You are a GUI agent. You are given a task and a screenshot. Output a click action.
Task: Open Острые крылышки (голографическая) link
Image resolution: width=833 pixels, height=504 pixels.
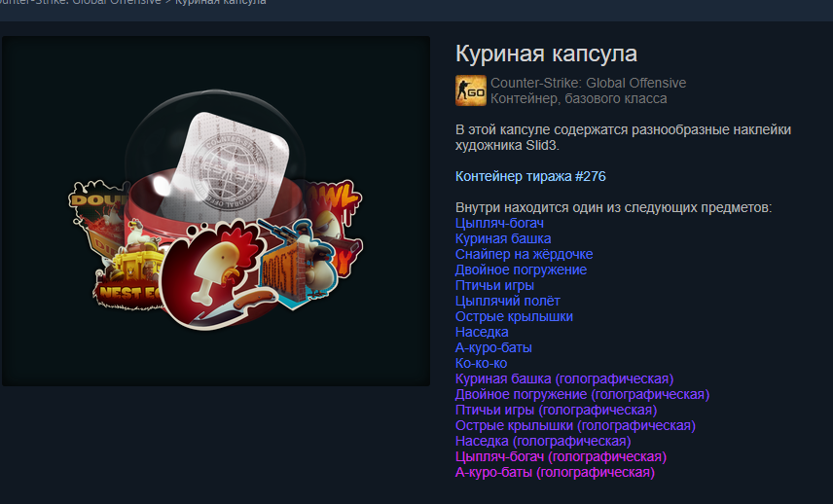pos(575,425)
